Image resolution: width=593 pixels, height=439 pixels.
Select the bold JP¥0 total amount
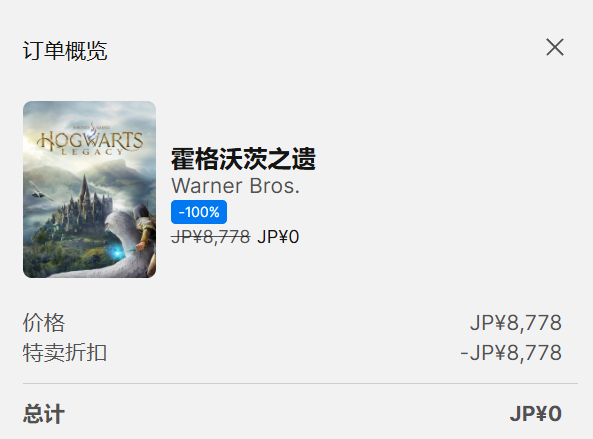(536, 414)
